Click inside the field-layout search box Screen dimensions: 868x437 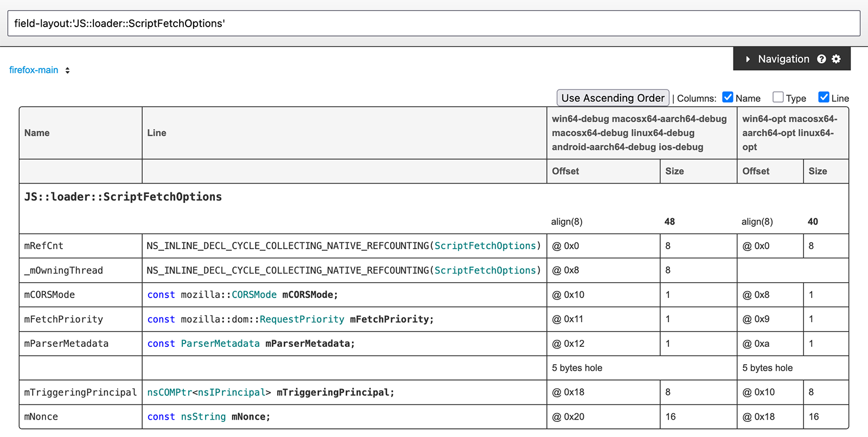[x=433, y=23]
